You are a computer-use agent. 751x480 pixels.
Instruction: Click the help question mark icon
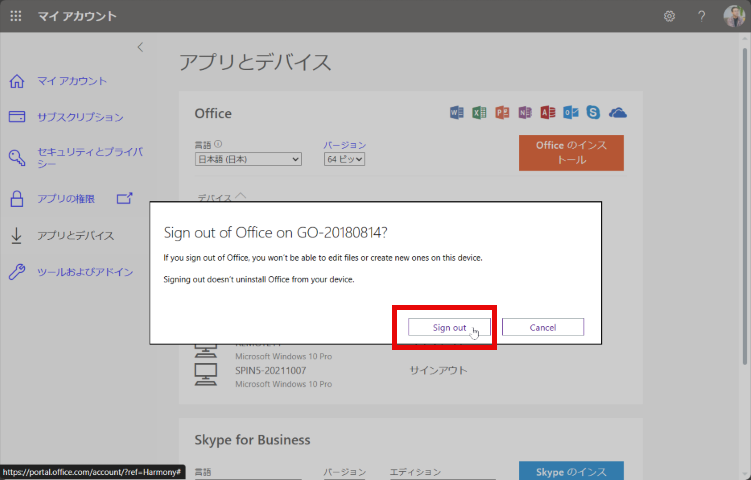[x=701, y=16]
